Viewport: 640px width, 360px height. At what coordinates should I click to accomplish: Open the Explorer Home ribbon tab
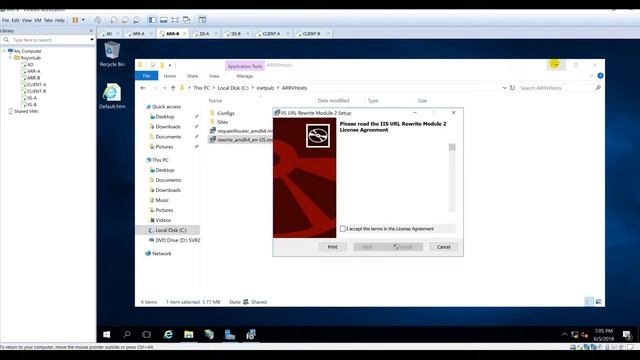coord(170,76)
